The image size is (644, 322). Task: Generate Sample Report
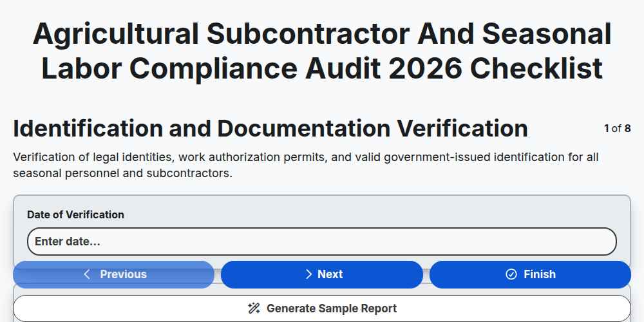[x=322, y=308]
